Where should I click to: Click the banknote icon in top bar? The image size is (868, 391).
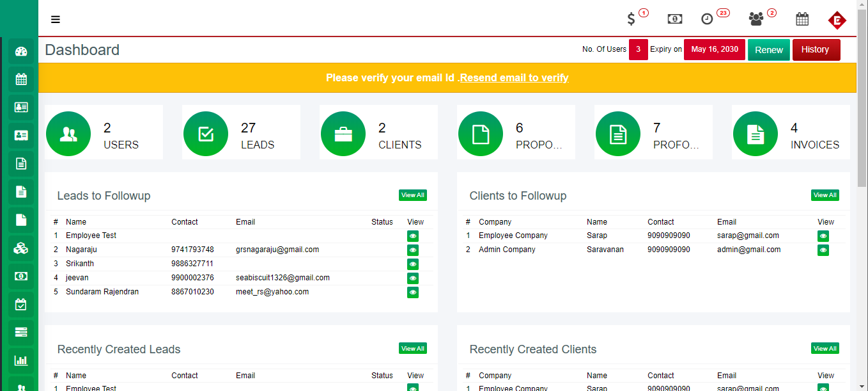pos(674,19)
